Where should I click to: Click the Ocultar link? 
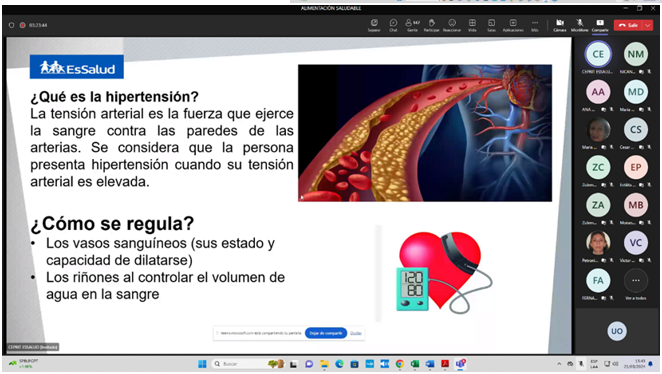(x=356, y=333)
